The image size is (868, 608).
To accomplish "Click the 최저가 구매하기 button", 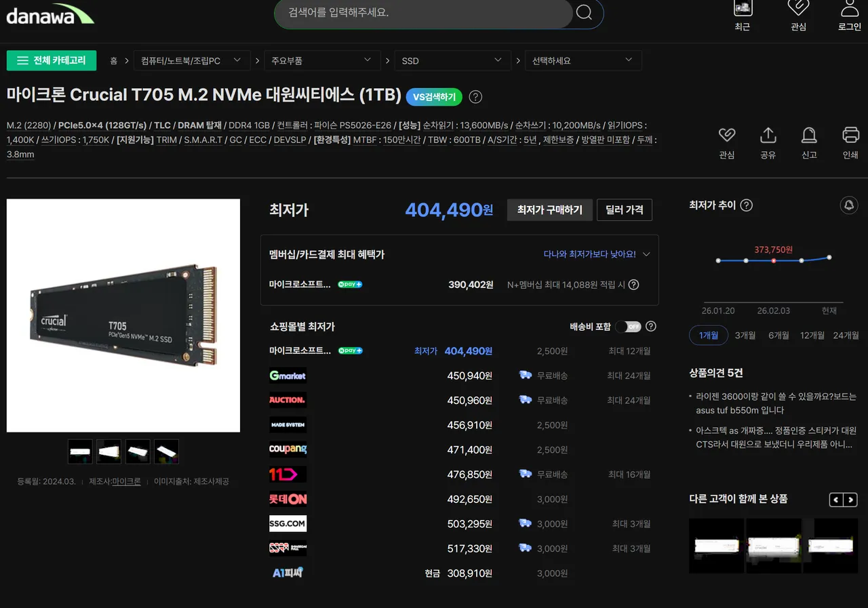I will [549, 210].
